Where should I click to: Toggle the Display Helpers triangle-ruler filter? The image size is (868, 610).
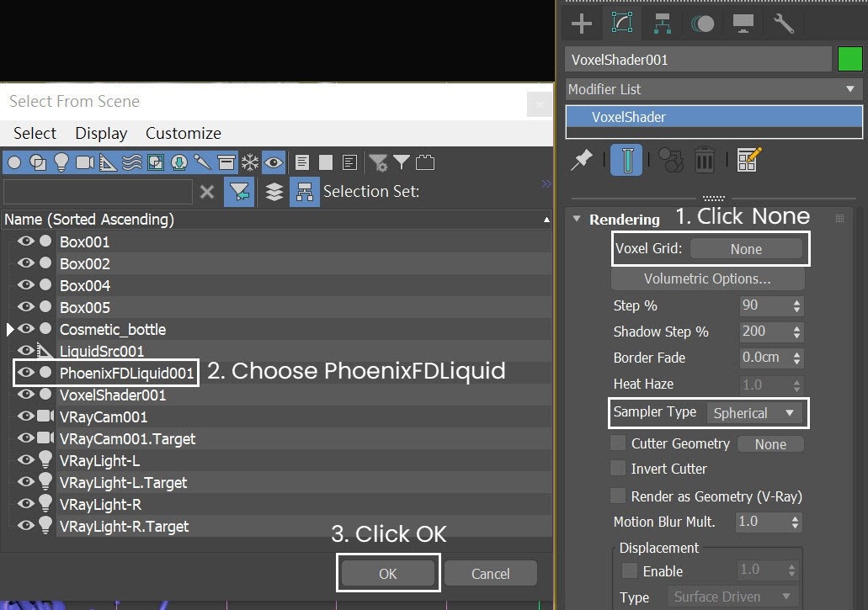click(109, 162)
